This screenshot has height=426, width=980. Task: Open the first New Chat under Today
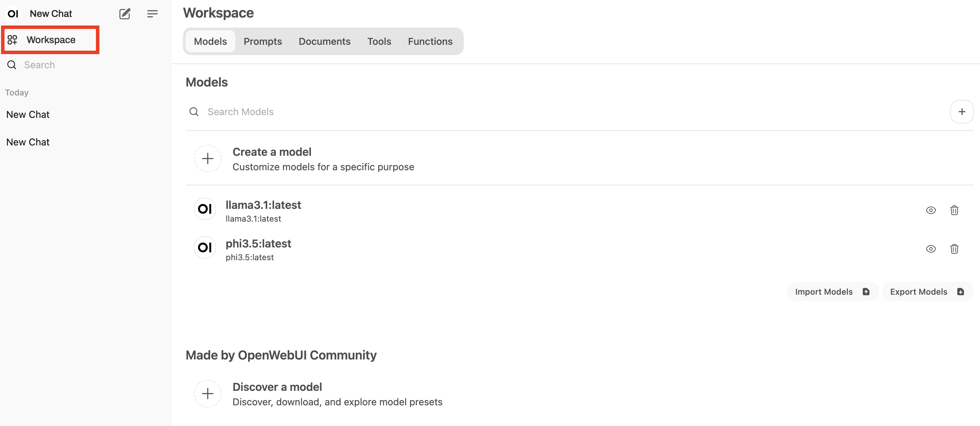28,114
